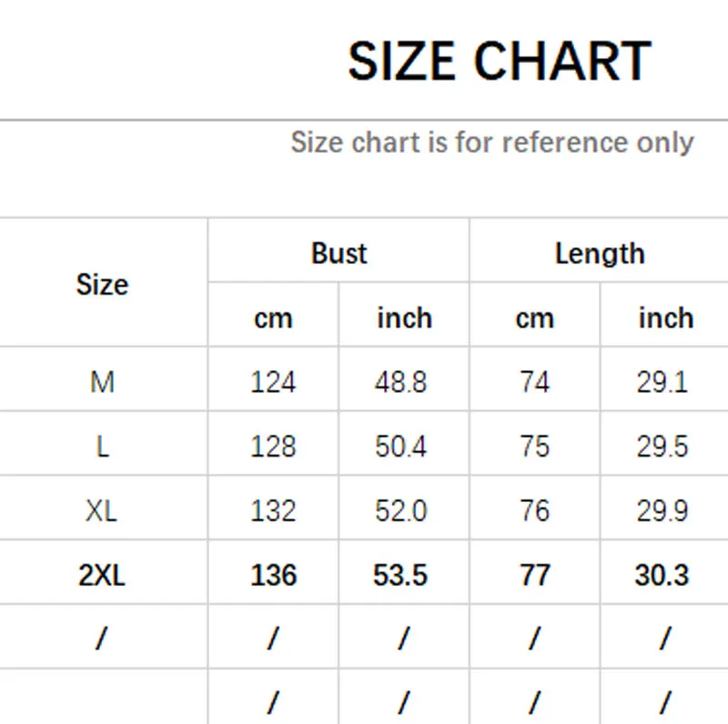Click the Size column header
The height and width of the screenshot is (724, 728).
click(102, 284)
